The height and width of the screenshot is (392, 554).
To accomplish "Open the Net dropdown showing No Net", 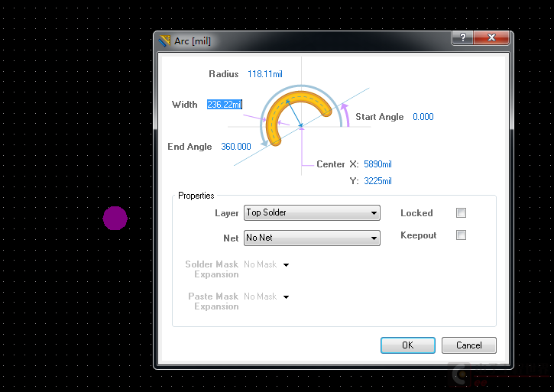I will [x=312, y=238].
